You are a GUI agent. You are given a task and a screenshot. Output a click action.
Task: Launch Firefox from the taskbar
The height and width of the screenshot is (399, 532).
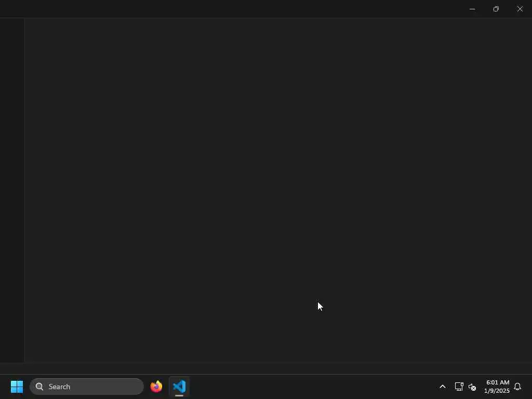pyautogui.click(x=156, y=387)
